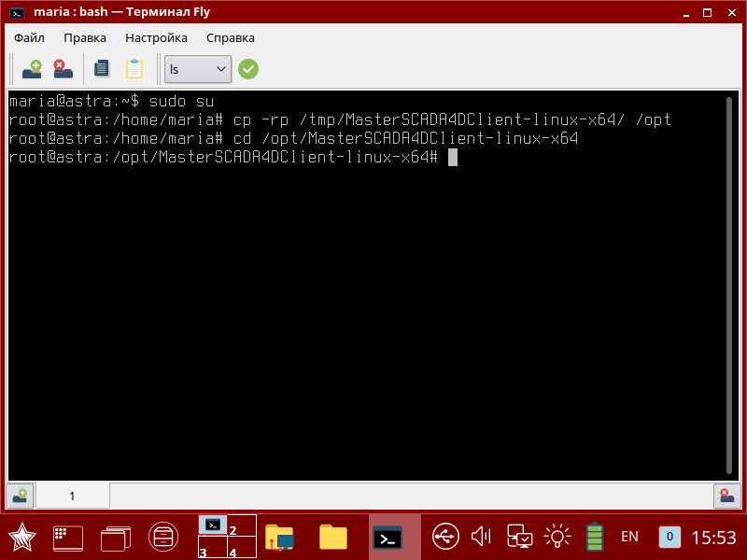Paste clipboard contents using the clipboard icon

click(134, 68)
